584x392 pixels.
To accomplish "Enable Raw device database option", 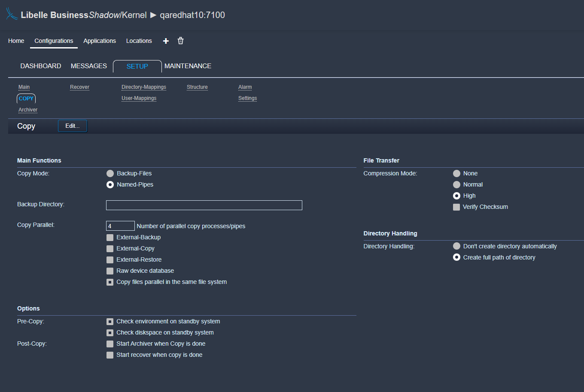I will tap(110, 271).
